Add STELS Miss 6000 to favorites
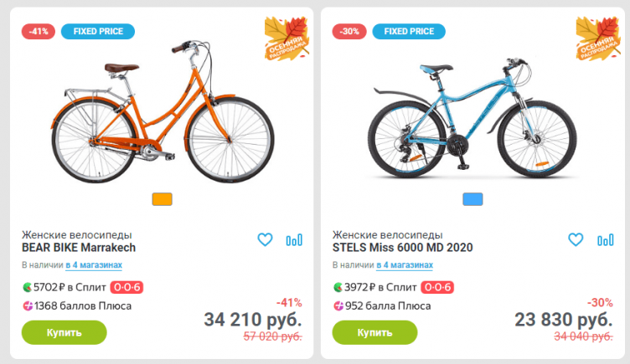 576,240
